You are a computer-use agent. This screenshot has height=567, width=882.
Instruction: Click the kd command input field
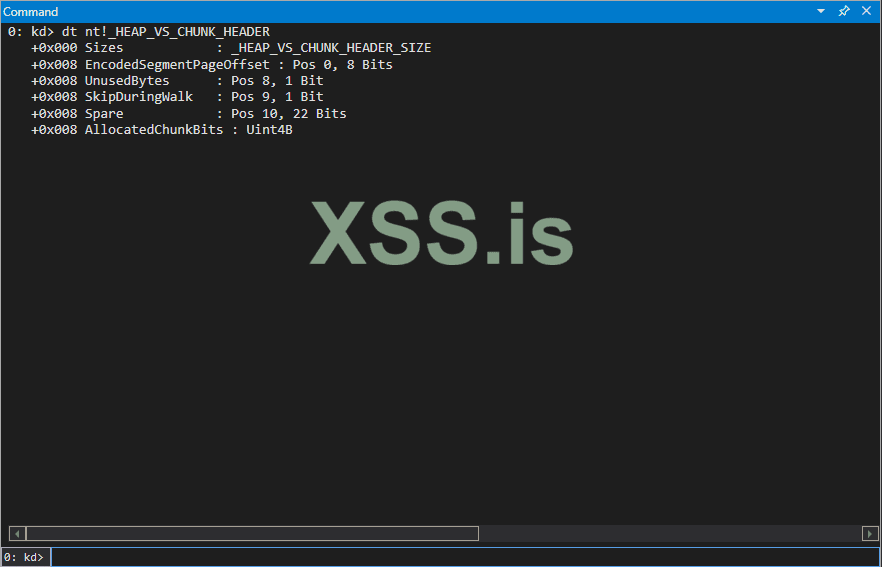(466, 557)
